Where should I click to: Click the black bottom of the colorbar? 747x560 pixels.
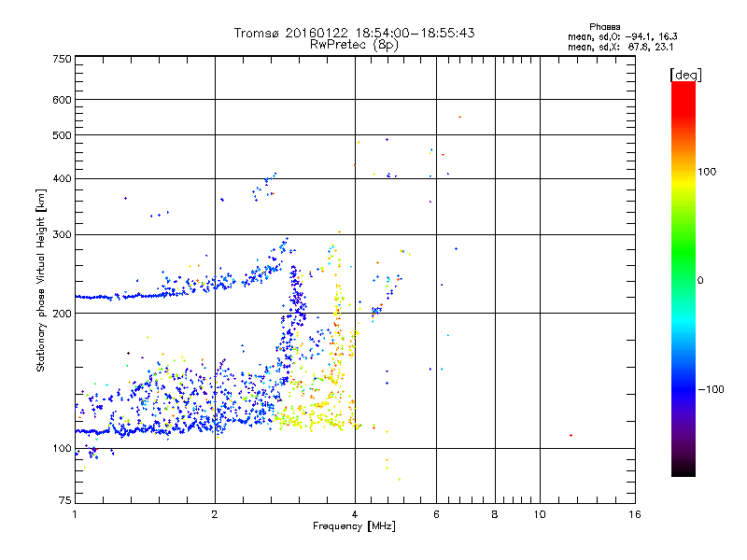coord(684,469)
